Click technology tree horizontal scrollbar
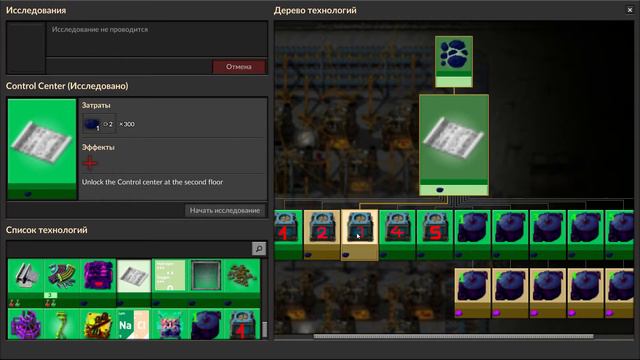The width and height of the screenshot is (640, 360). (x=453, y=336)
